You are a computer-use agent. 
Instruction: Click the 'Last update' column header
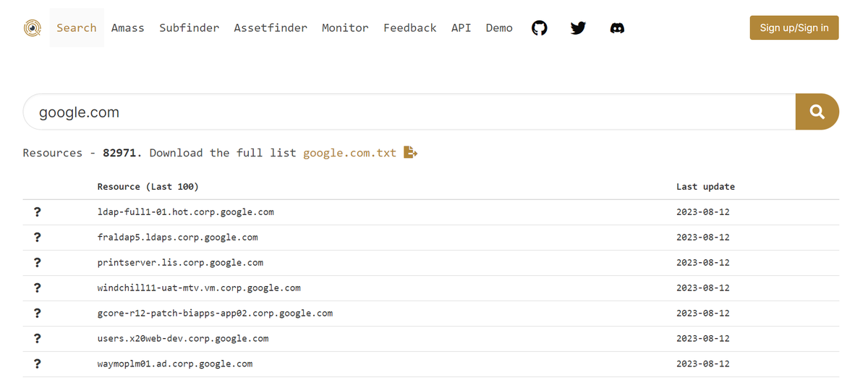point(705,187)
